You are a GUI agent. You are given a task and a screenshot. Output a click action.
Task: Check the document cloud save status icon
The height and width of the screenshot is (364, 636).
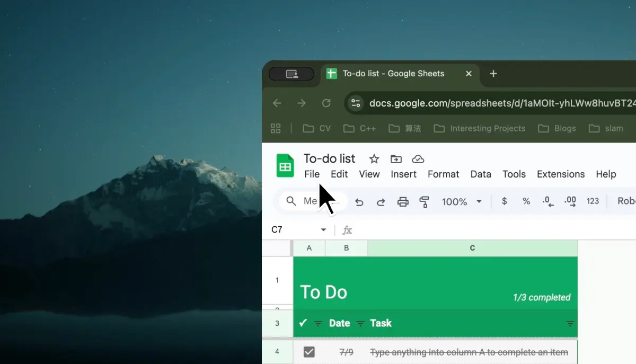pyautogui.click(x=418, y=158)
